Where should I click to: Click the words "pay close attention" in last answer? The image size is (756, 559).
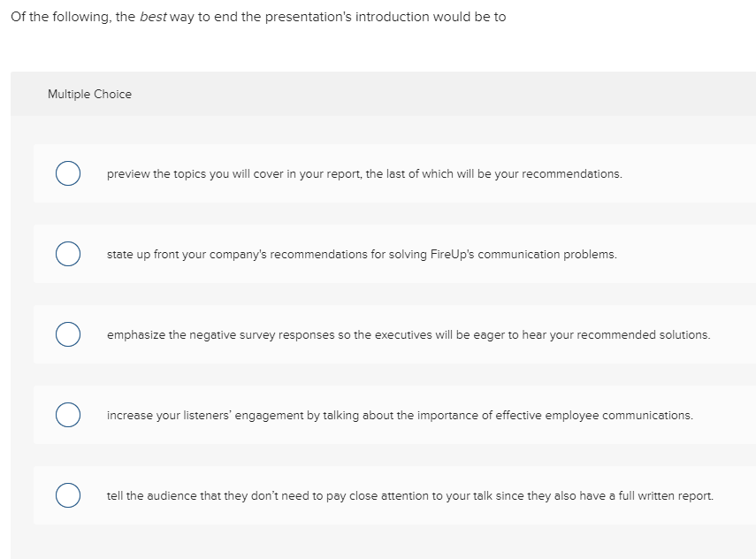coord(371,496)
